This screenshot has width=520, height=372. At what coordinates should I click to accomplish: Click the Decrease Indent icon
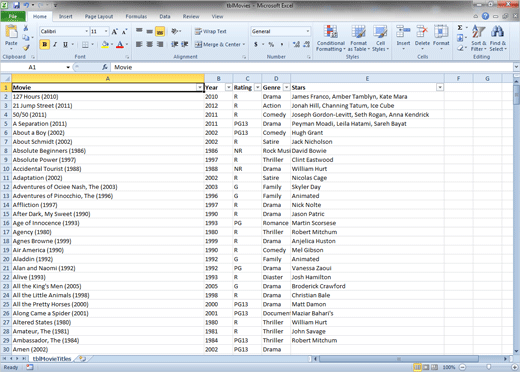[174, 44]
